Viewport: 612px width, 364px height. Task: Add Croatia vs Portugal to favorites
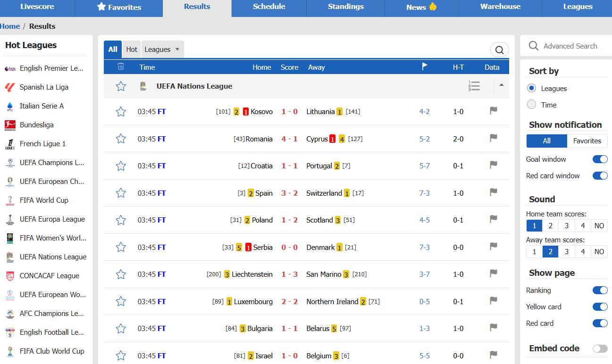(121, 166)
